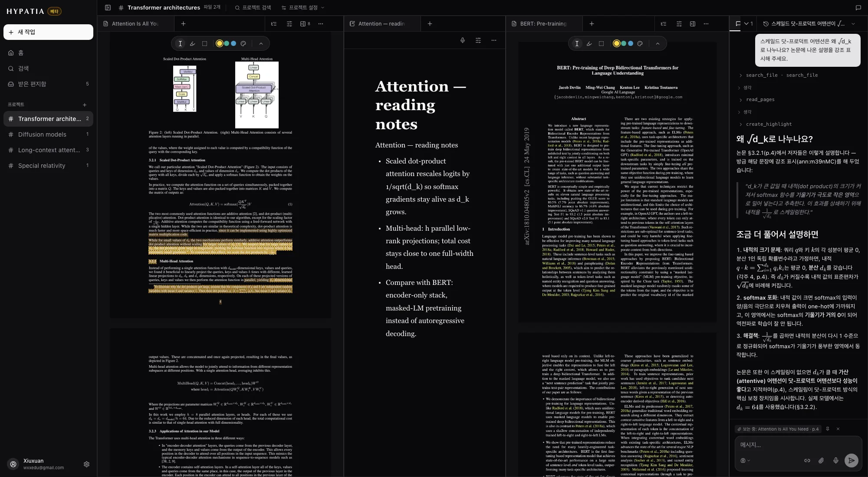The width and height of the screenshot is (868, 477).
Task: Switch to the Attention Is All You Need tab
Action: point(135,24)
